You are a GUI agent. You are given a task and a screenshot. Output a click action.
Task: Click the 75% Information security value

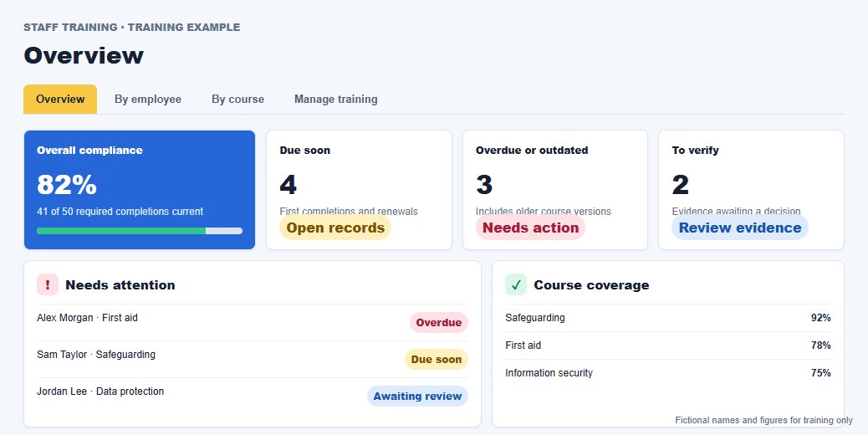821,373
